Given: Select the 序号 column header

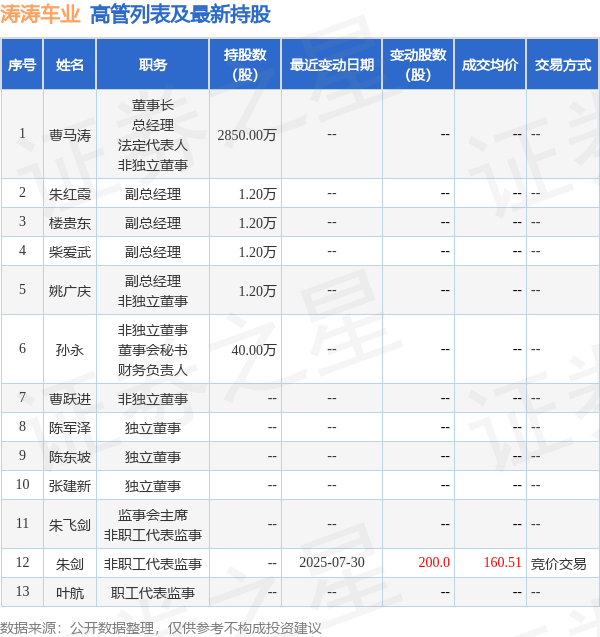Looking at the screenshot, I should [x=22, y=65].
